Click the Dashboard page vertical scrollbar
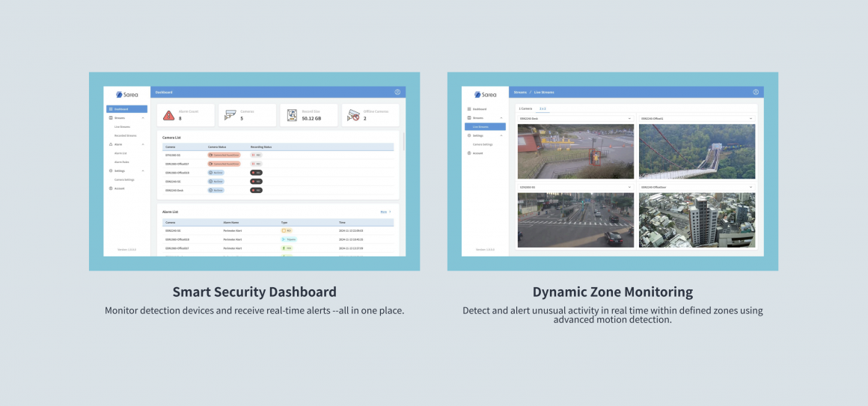 (x=403, y=141)
